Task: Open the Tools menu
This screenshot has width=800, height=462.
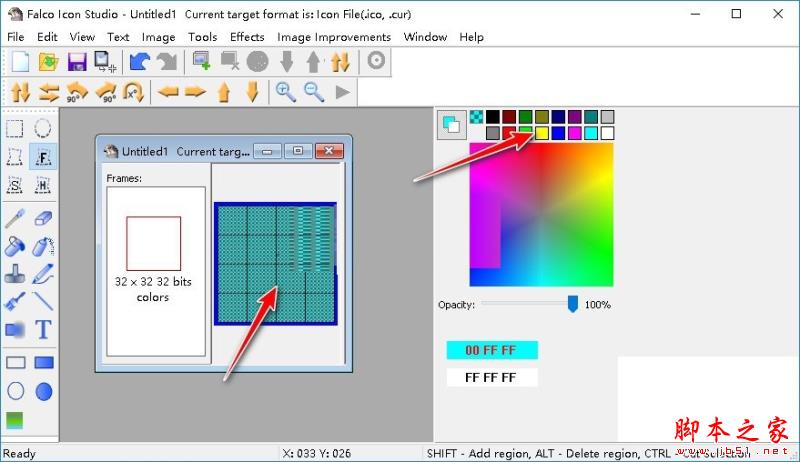Action: coord(203,37)
